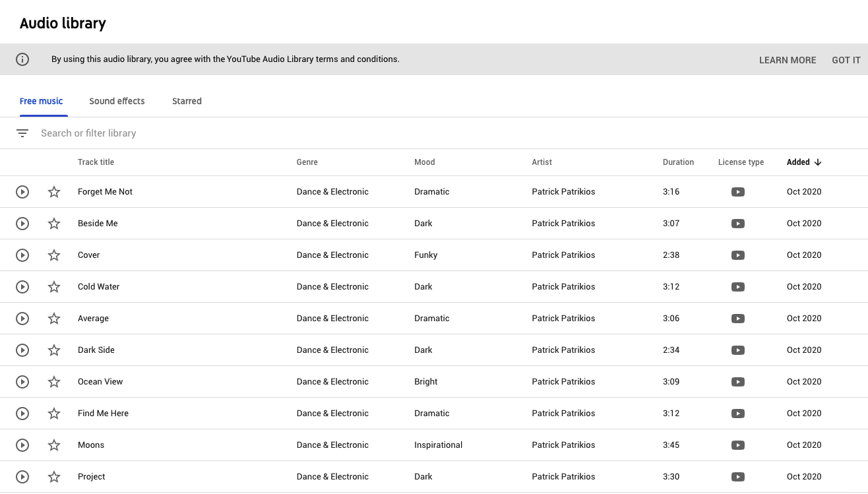Click YouTube license icon for Cold Water
This screenshot has width=868, height=494.
click(x=738, y=287)
